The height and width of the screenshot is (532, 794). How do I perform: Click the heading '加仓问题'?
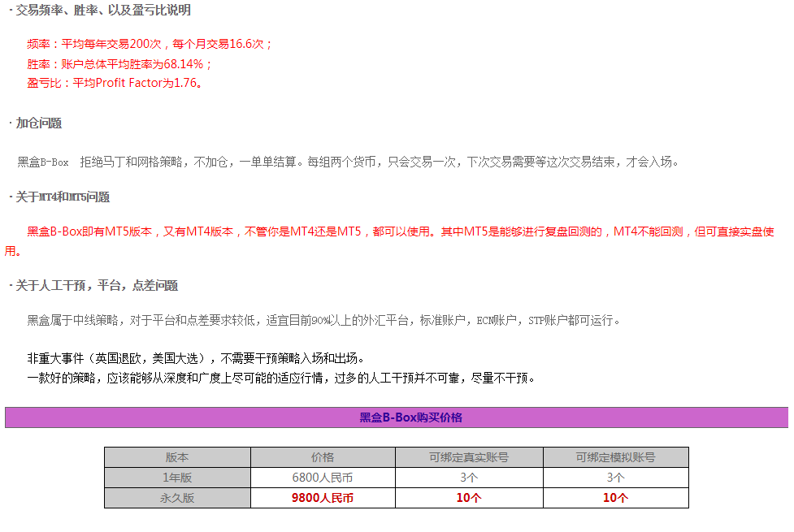click(38, 123)
